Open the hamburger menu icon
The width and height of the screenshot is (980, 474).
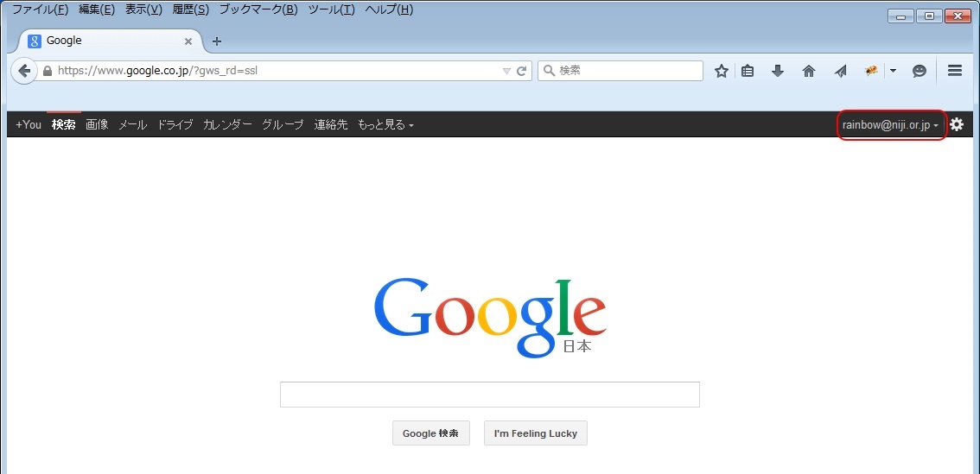(x=954, y=71)
